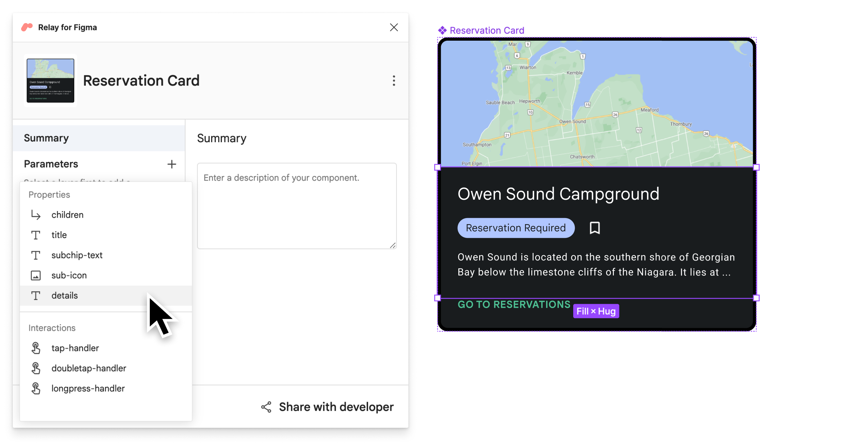Click the subchip-text property tree item
Screen dimensions: 868x447
pyautogui.click(x=77, y=254)
